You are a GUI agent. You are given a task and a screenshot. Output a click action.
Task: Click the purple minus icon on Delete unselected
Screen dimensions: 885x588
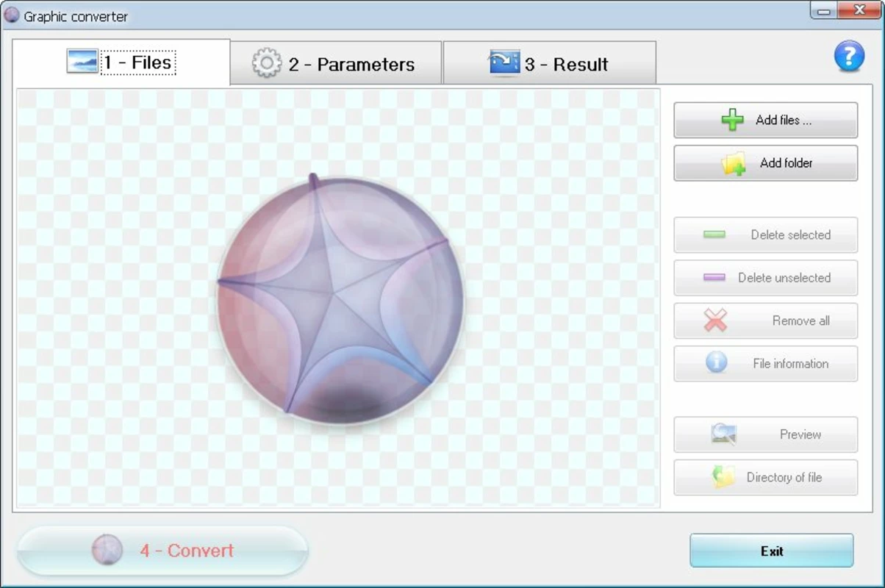pyautogui.click(x=714, y=278)
